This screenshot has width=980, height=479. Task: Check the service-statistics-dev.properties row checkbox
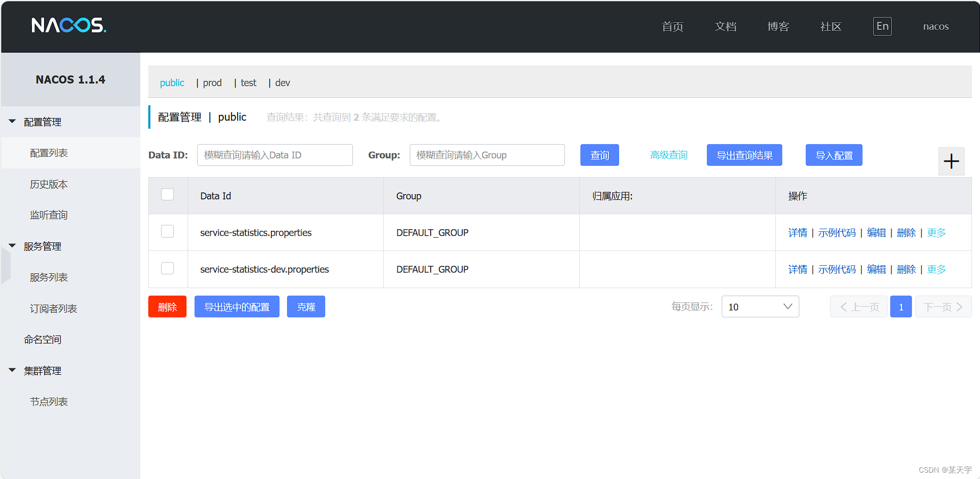click(x=167, y=268)
